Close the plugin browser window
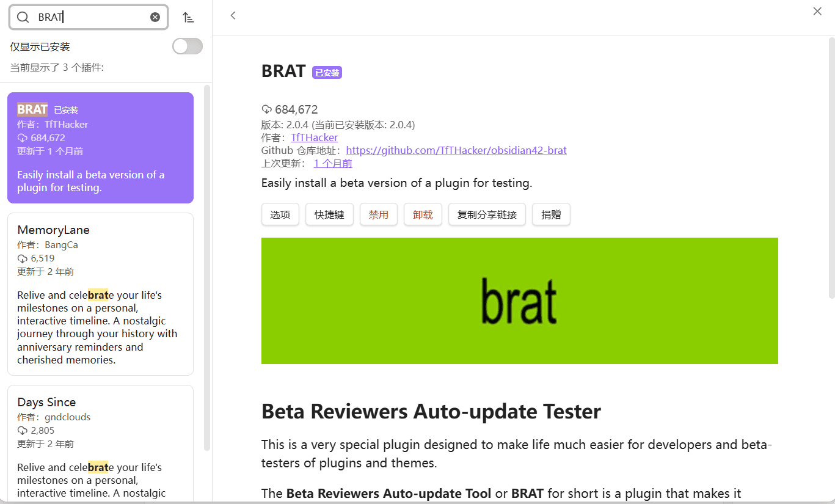This screenshot has height=504, width=835. 817,11
